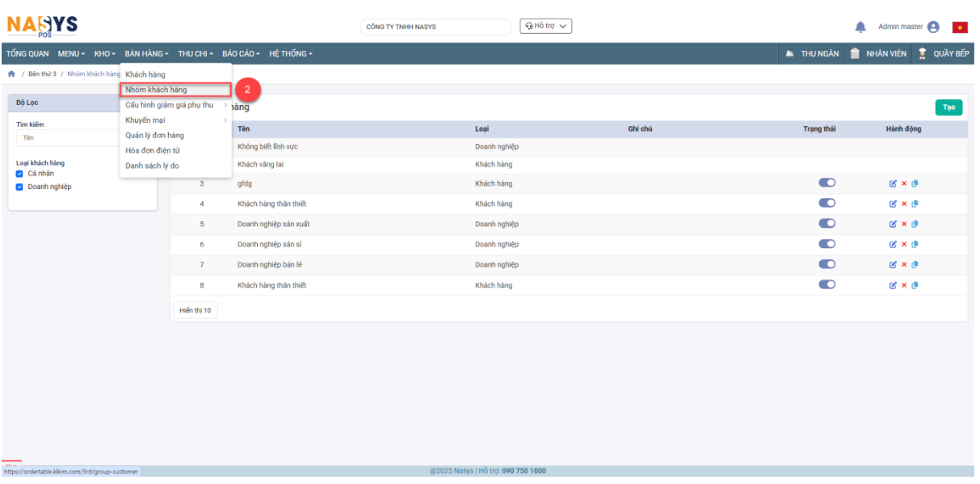The image size is (980, 484).
Task: Uncheck the Cá nhân checkbox
Action: pos(21,173)
